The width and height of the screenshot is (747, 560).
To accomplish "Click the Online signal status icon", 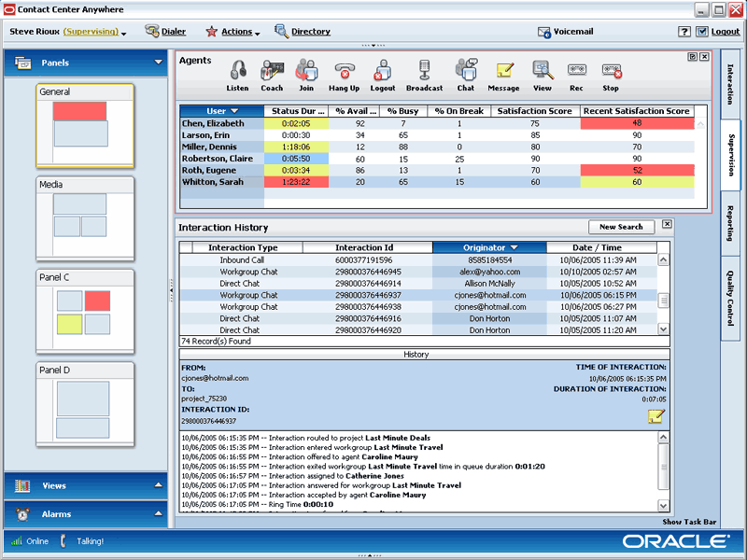I will coord(17,541).
